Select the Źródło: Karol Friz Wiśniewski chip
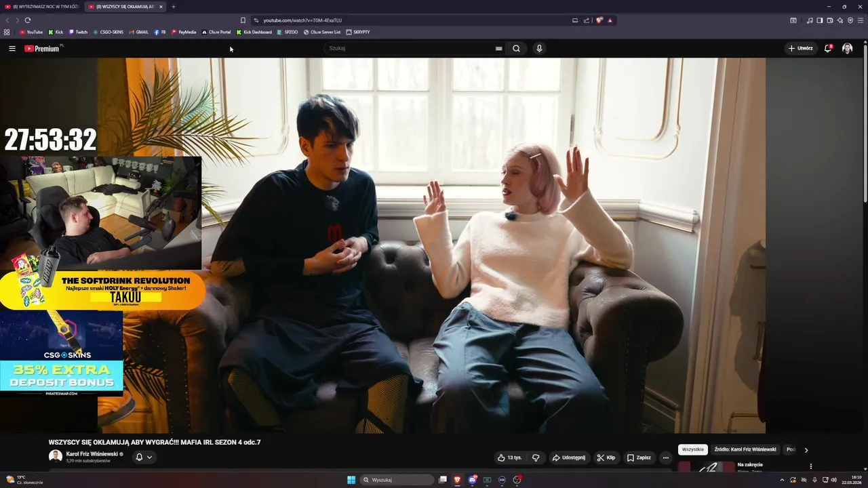The width and height of the screenshot is (868, 488). [x=745, y=449]
